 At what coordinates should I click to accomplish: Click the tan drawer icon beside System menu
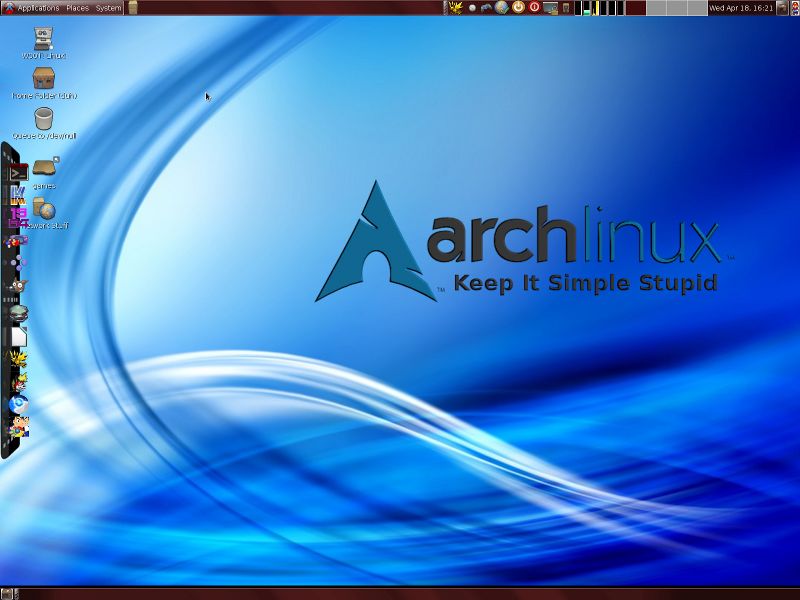point(133,8)
